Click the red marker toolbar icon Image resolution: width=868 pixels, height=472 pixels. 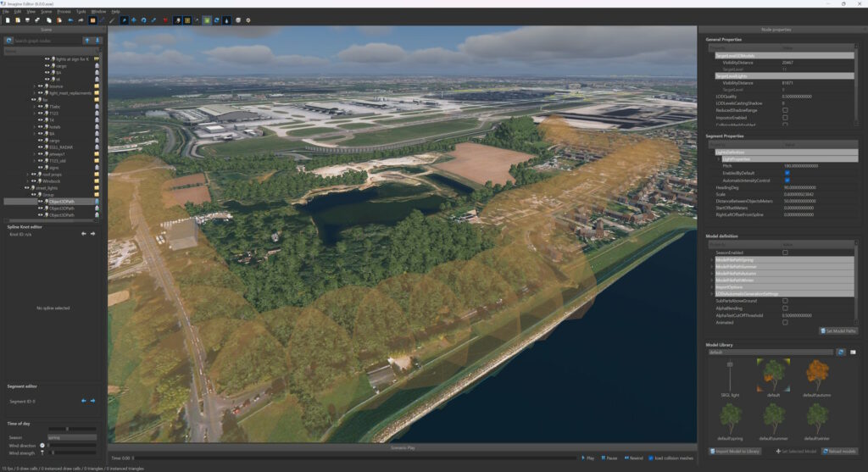[165, 20]
